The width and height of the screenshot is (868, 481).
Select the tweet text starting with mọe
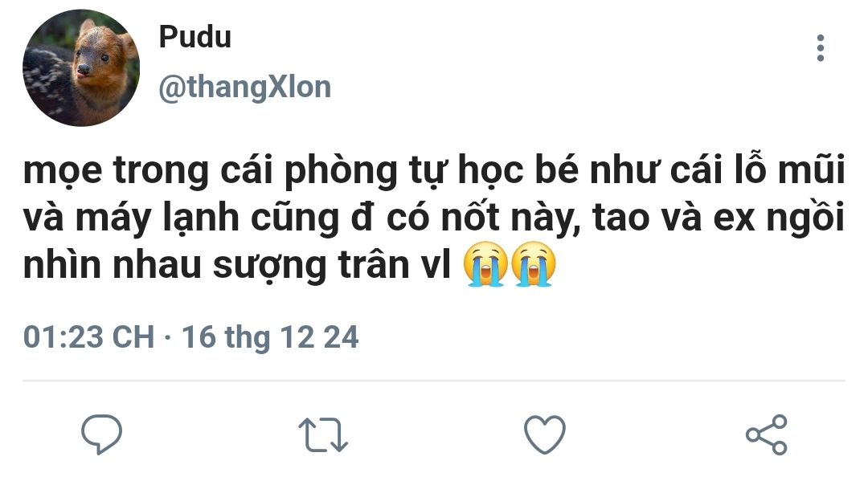434,218
